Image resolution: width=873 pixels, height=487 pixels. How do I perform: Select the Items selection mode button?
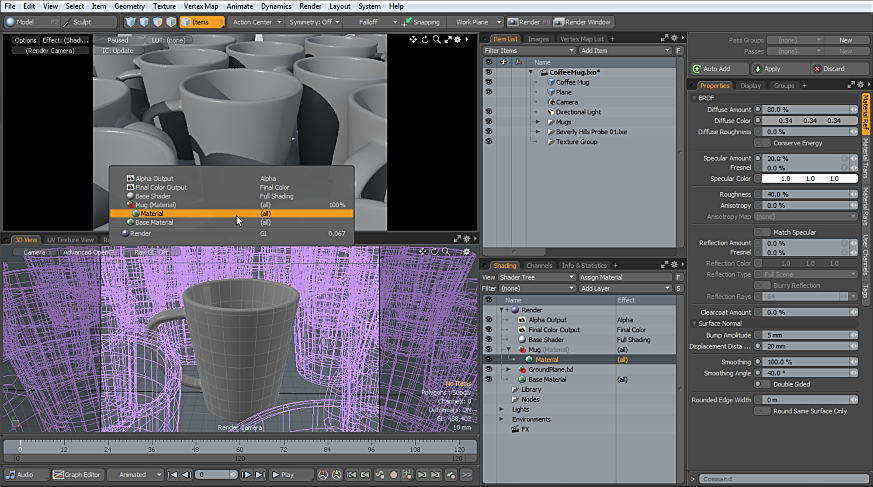click(x=201, y=21)
